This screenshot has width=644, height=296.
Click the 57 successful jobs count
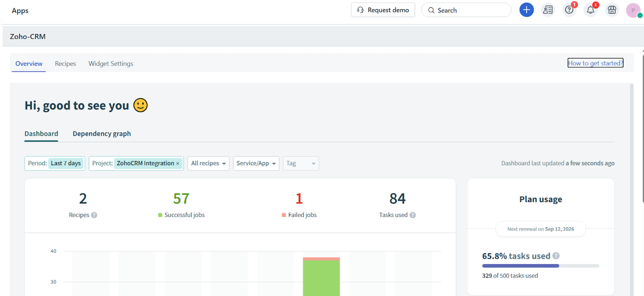(x=181, y=199)
